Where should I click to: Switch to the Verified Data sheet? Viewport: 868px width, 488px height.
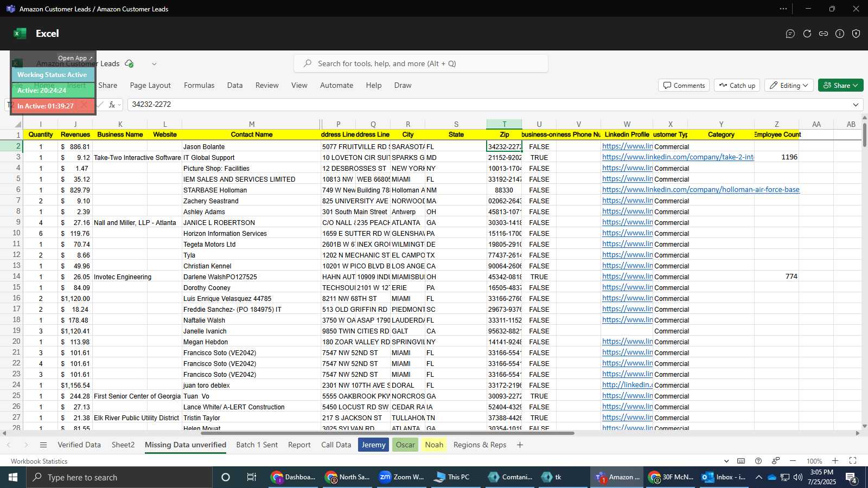79,445
